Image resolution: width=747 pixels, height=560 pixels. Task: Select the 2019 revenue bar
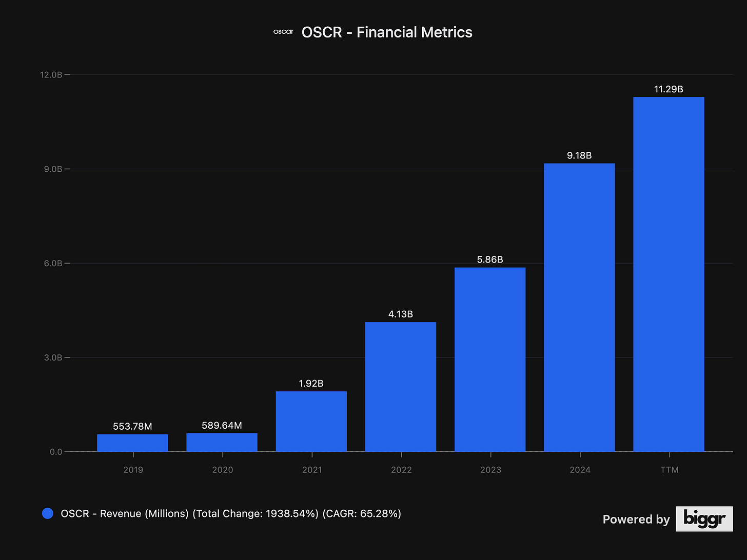132,443
